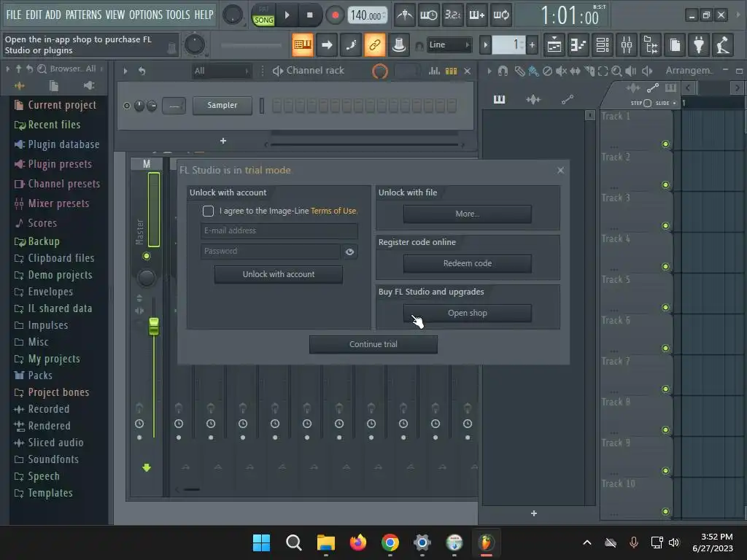Open the VIEW menu
Viewport: 747px width, 560px height.
coord(115,15)
